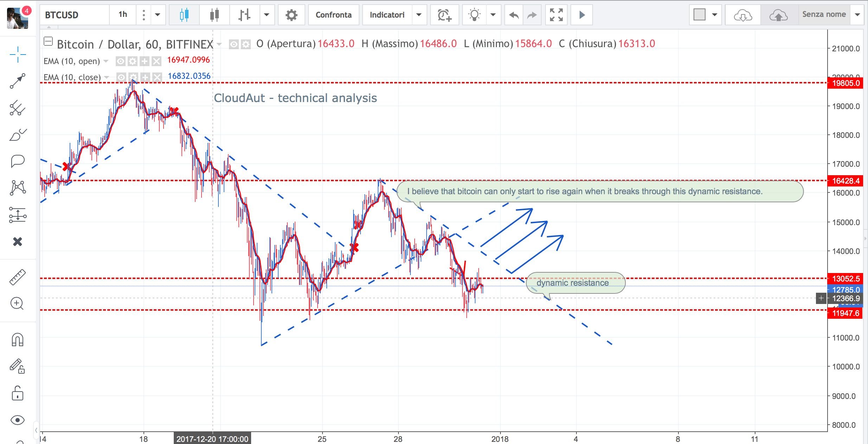Expand the Indicatori dropdown arrow
Screen dimensions: 868x444
(419, 15)
